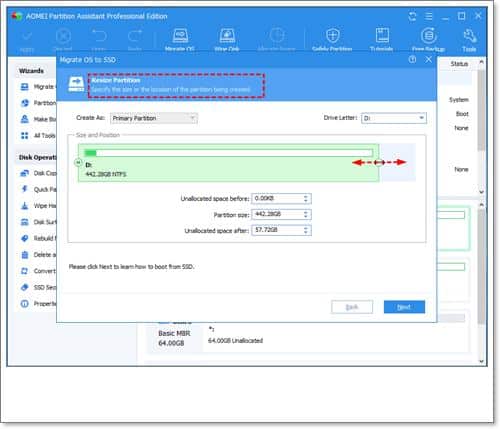Click the Rebuild MBR sidebar icon
Screen dimensions: 500x429
25,238
